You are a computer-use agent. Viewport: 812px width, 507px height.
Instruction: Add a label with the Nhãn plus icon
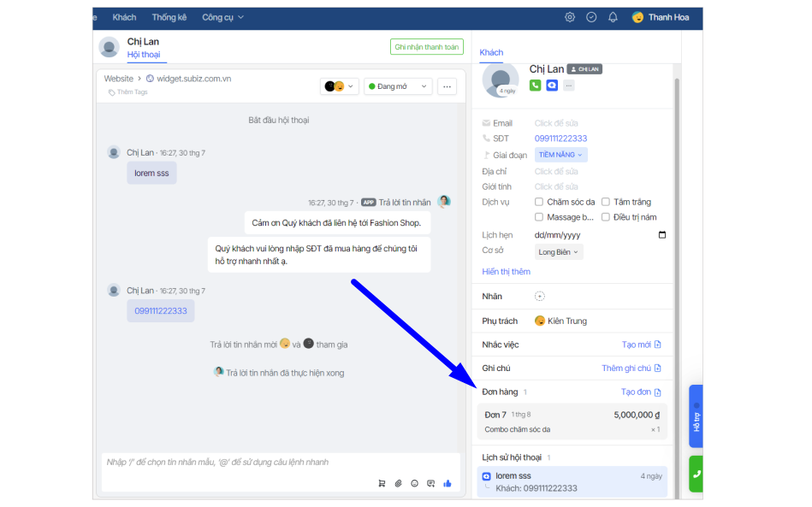(539, 297)
